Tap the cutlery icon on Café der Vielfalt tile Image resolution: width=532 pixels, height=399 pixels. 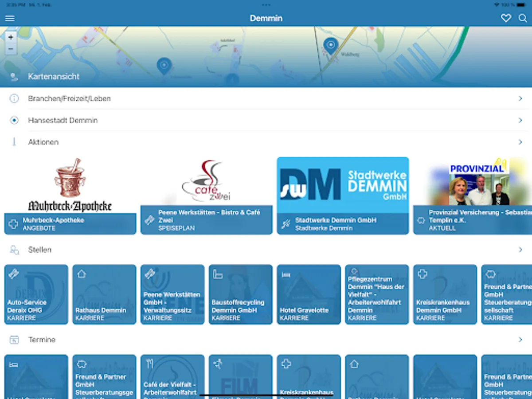(150, 364)
